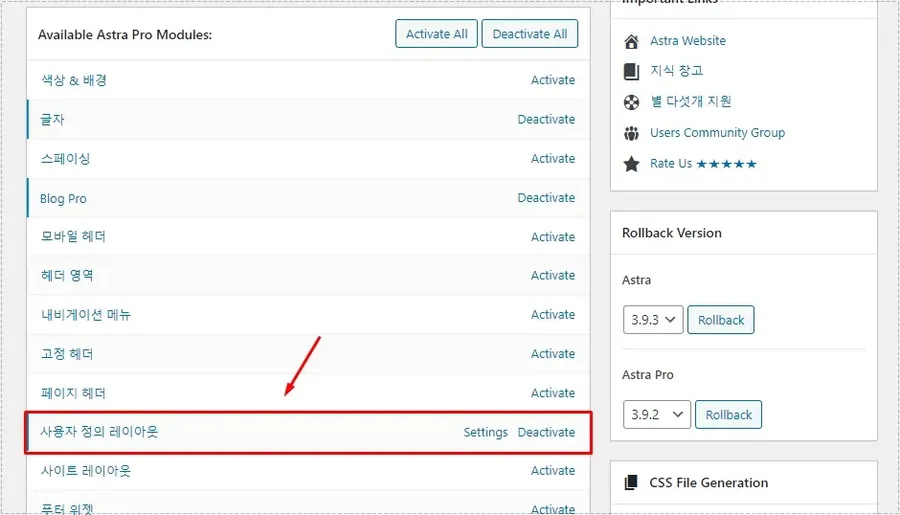Click the 고정 헤더 module name
Viewport: 900px width, 515px height.
pos(67,354)
